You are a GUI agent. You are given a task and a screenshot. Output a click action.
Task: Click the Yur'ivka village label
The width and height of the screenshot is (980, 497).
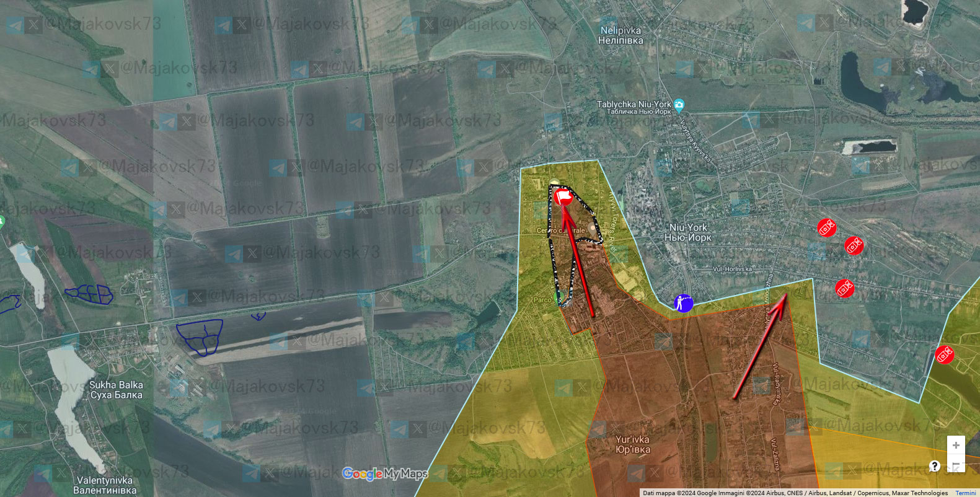coord(633,444)
